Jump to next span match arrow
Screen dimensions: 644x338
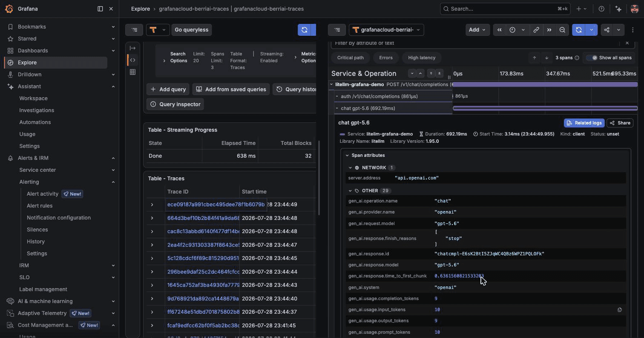(x=546, y=58)
